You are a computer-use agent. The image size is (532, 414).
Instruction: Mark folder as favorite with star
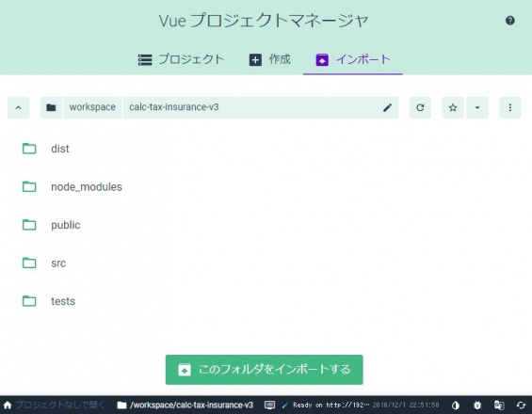tap(453, 107)
